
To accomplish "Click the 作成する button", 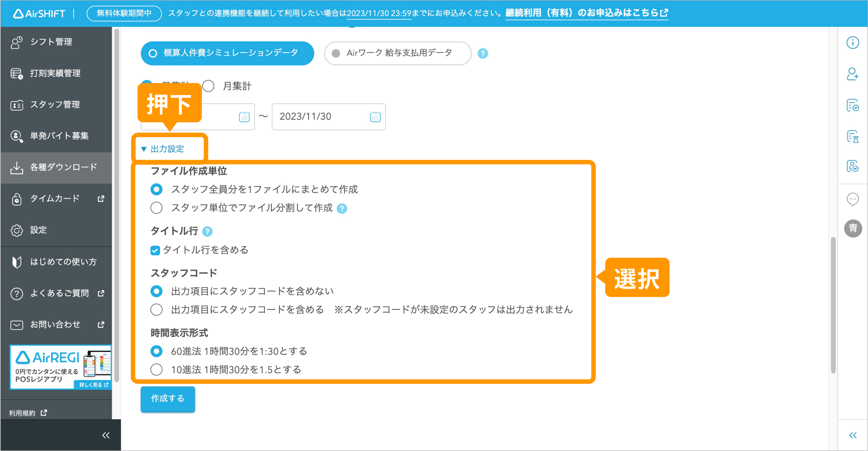I will pyautogui.click(x=168, y=399).
